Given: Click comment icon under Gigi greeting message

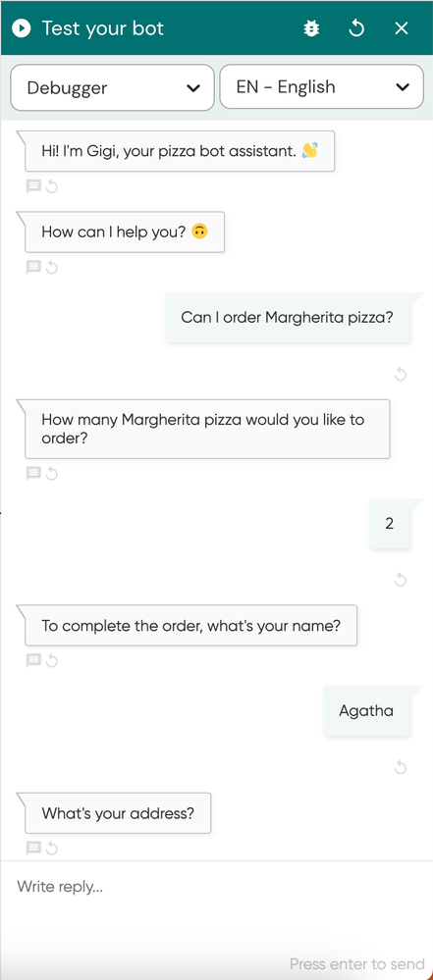Looking at the screenshot, I should (33, 186).
